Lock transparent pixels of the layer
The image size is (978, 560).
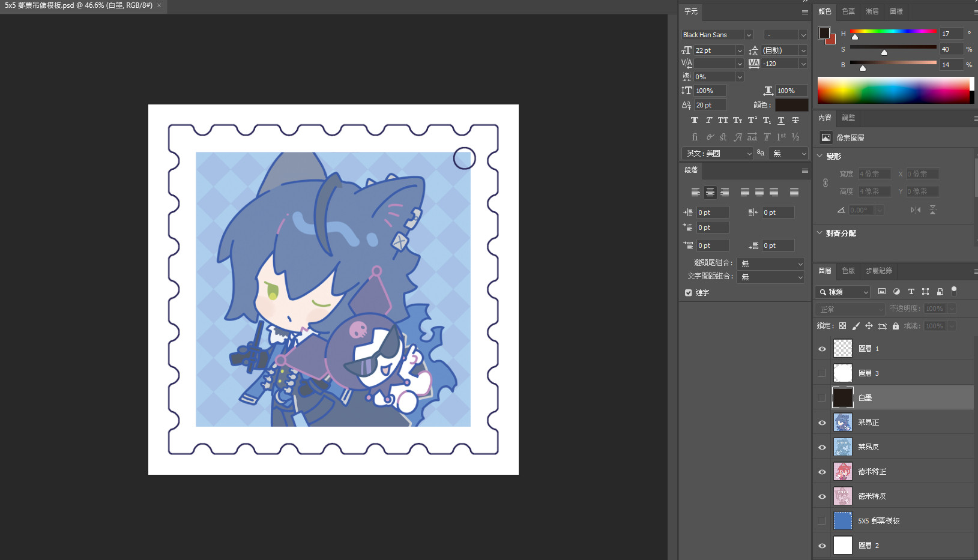[x=842, y=326]
